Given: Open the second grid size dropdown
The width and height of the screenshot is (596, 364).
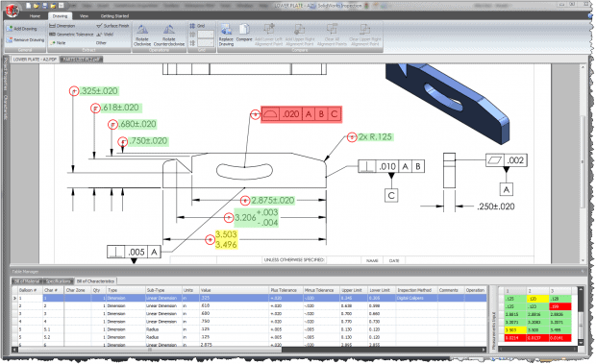Looking at the screenshot, I should (206, 43).
